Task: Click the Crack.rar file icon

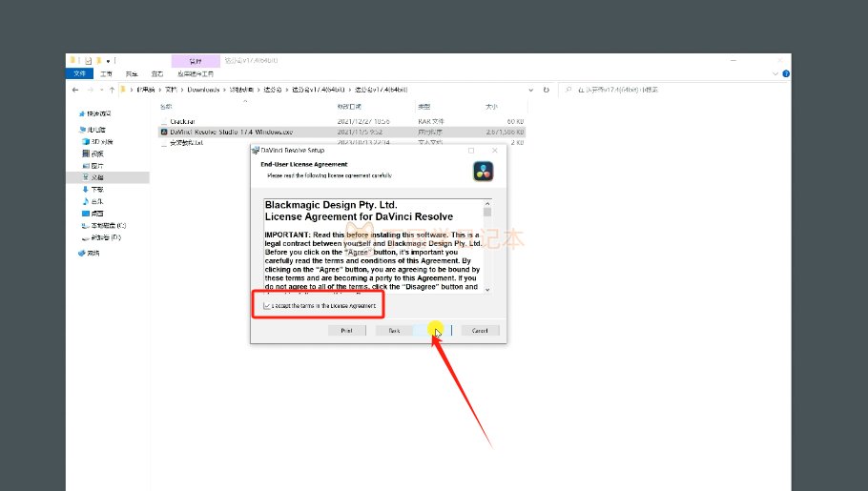Action: point(164,121)
